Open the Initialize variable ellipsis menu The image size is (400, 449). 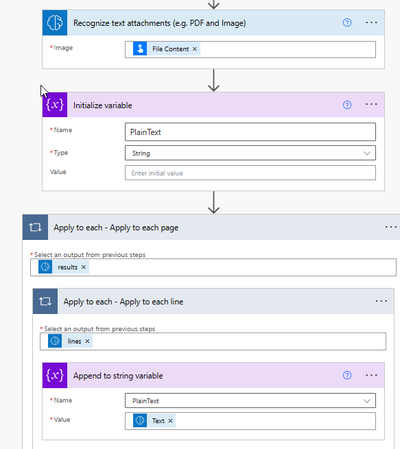coord(371,104)
